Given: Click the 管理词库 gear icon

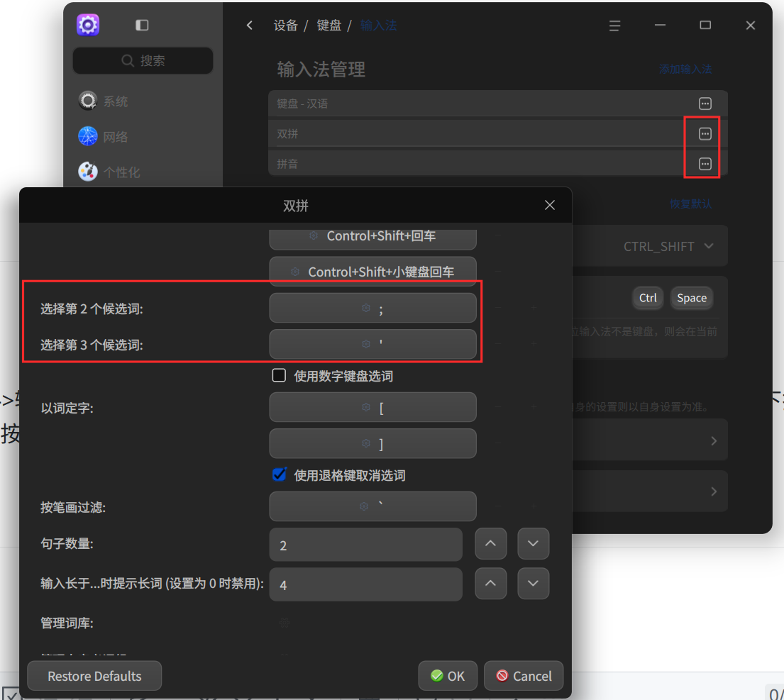Looking at the screenshot, I should coord(284,623).
